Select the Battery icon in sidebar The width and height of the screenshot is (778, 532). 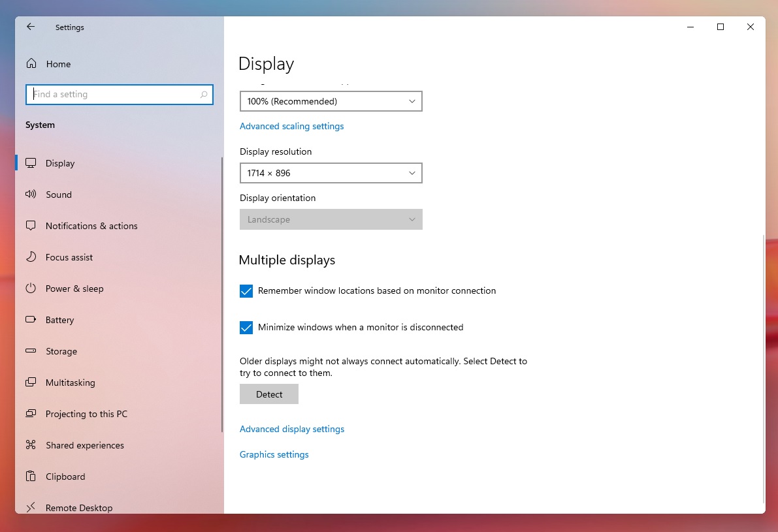31,320
